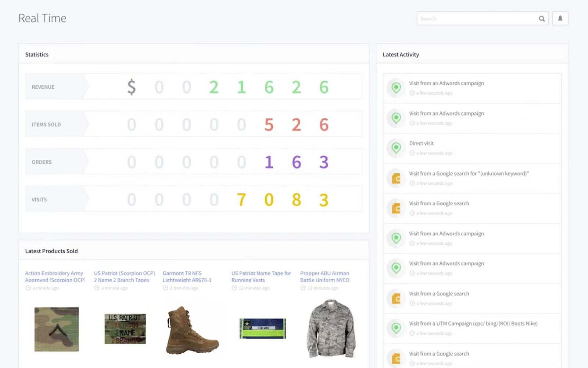Click the camouflage rank patch product image
The width and height of the screenshot is (588, 368).
[x=57, y=329]
